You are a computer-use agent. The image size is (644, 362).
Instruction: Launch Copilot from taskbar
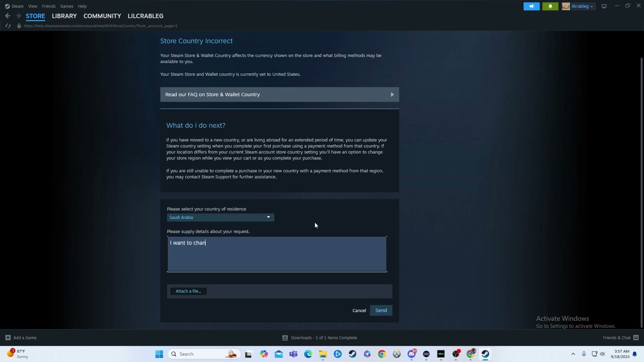(x=264, y=354)
